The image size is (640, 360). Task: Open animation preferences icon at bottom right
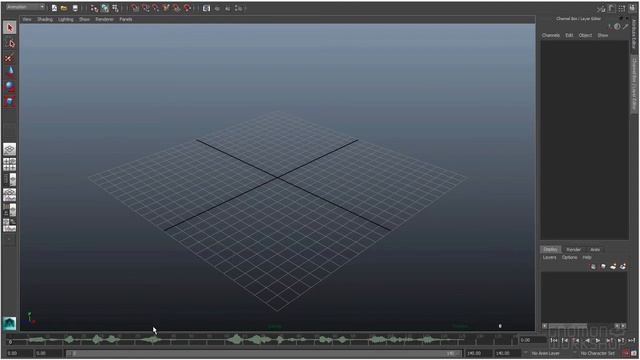click(x=634, y=353)
